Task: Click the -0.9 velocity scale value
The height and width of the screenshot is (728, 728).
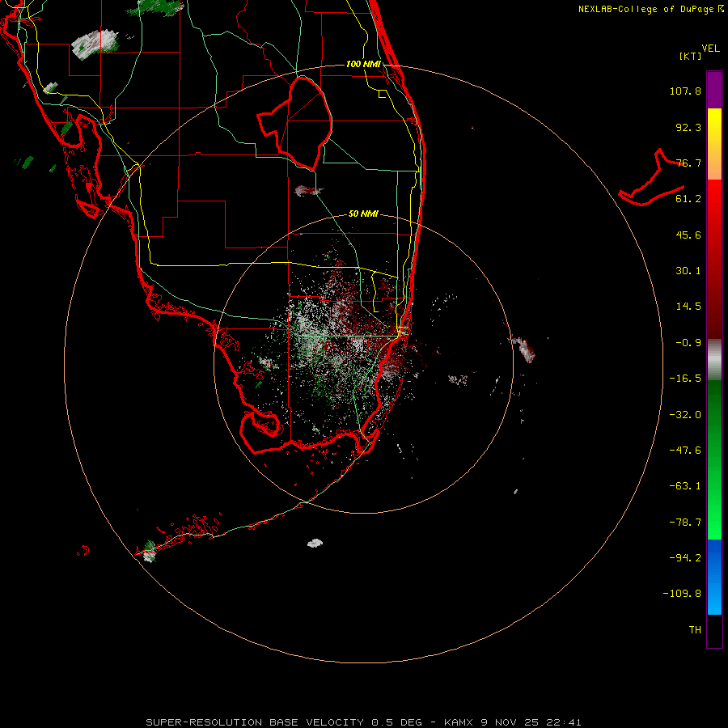Action: coord(688,343)
